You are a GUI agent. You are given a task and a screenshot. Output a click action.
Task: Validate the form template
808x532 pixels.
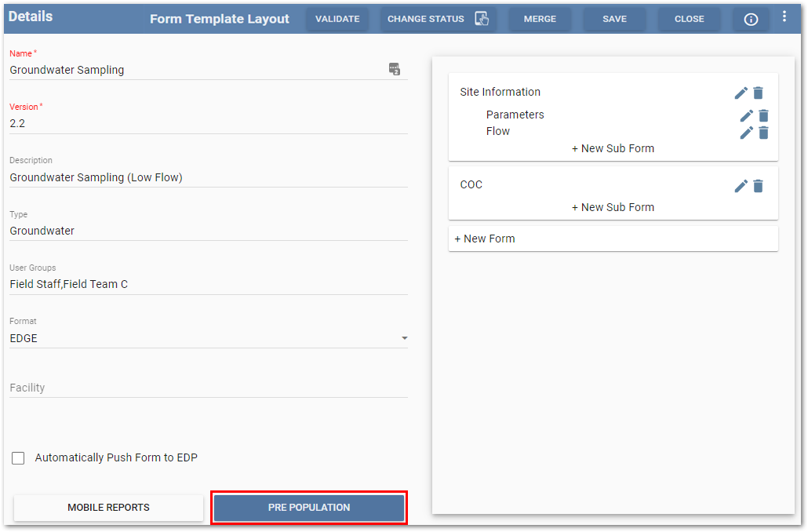click(x=337, y=19)
